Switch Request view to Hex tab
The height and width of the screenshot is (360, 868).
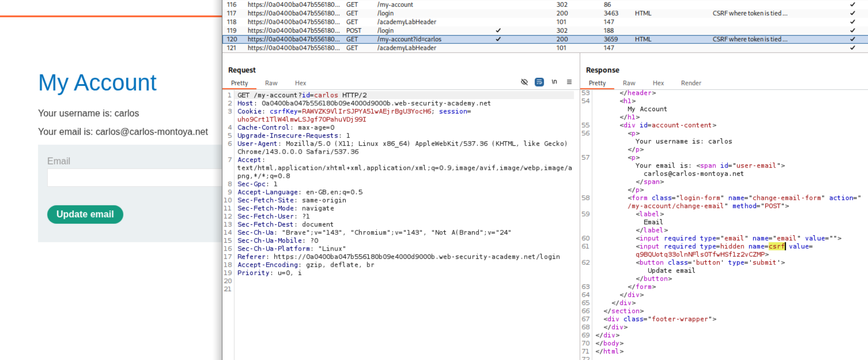(300, 83)
